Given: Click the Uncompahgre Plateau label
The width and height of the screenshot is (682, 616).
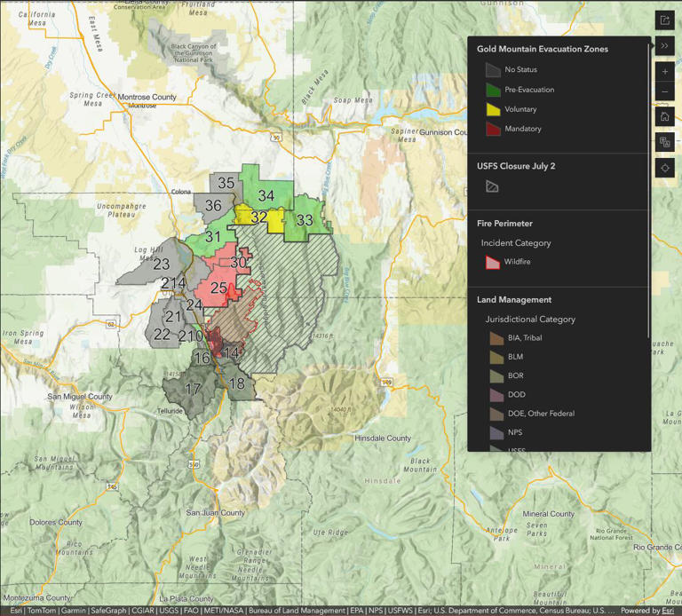Looking at the screenshot, I should coord(122,210).
